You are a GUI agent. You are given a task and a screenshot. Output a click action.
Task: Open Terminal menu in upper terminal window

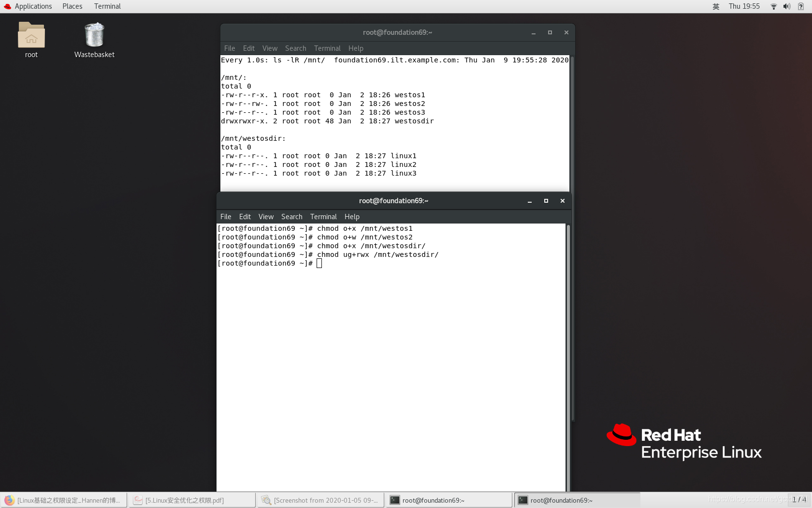click(327, 48)
